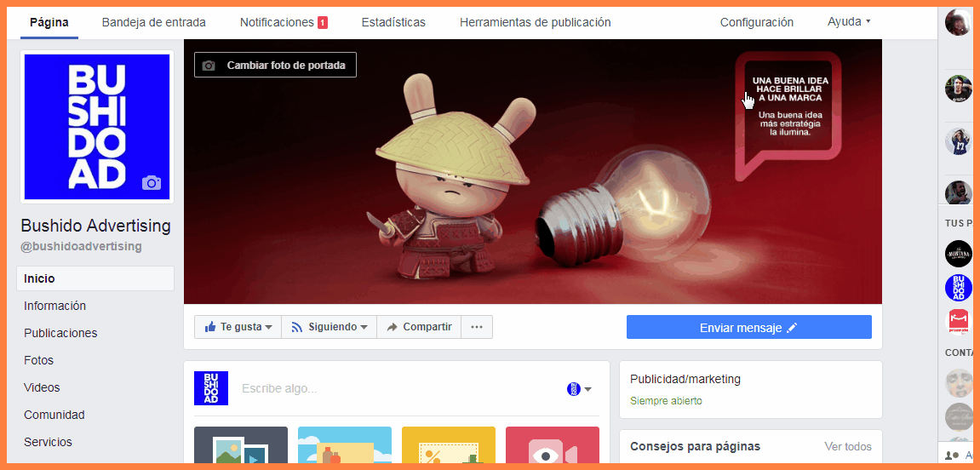The width and height of the screenshot is (980, 470).
Task: Open the Bushido AD page shortcut in sidebar
Action: (x=958, y=288)
